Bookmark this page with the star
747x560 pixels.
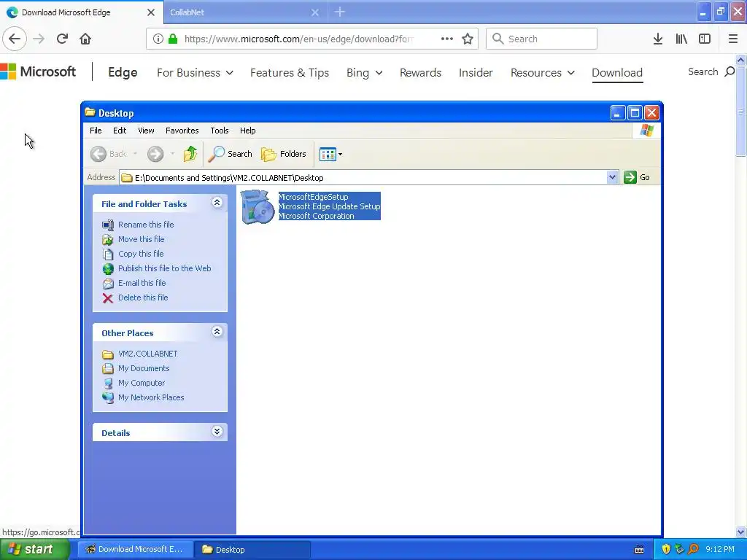(468, 39)
